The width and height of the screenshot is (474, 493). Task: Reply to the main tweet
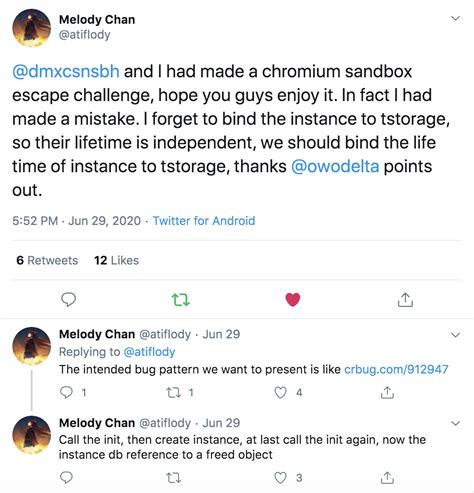coord(68,299)
